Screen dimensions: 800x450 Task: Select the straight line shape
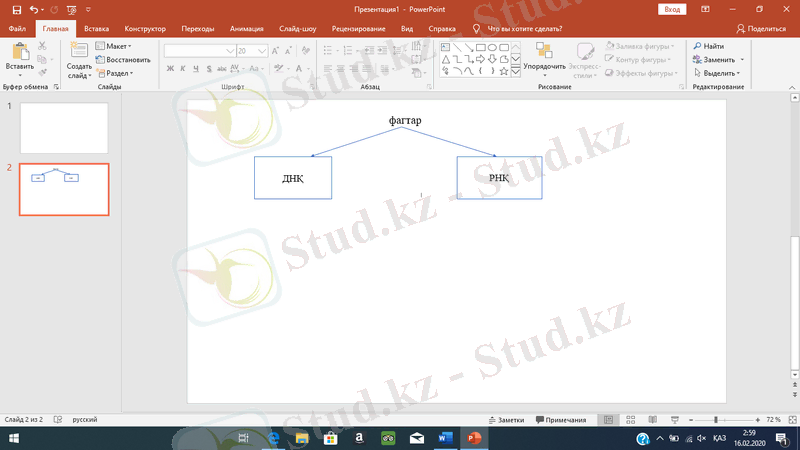tap(457, 47)
